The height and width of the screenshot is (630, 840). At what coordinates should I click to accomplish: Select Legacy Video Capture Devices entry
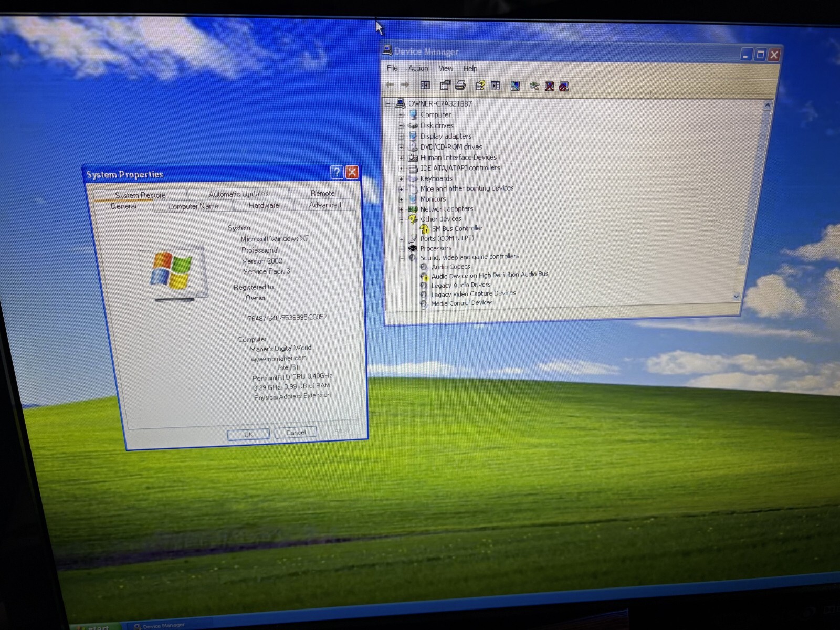click(473, 294)
